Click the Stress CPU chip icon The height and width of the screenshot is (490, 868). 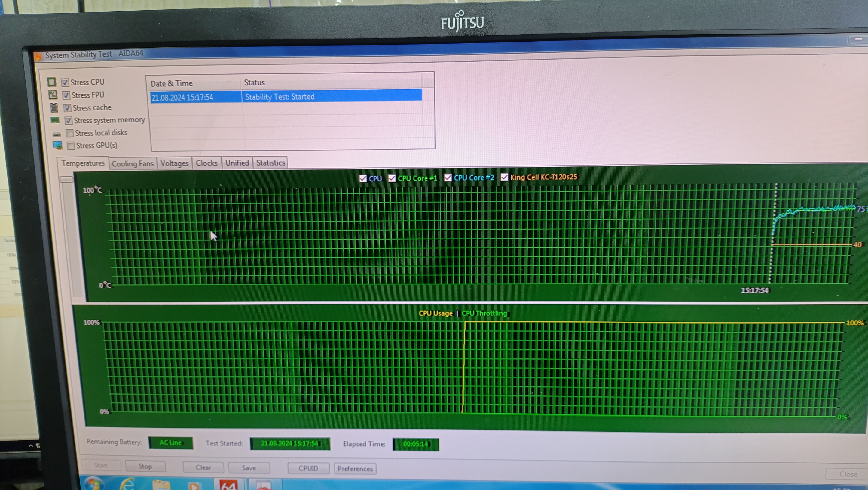tap(52, 82)
